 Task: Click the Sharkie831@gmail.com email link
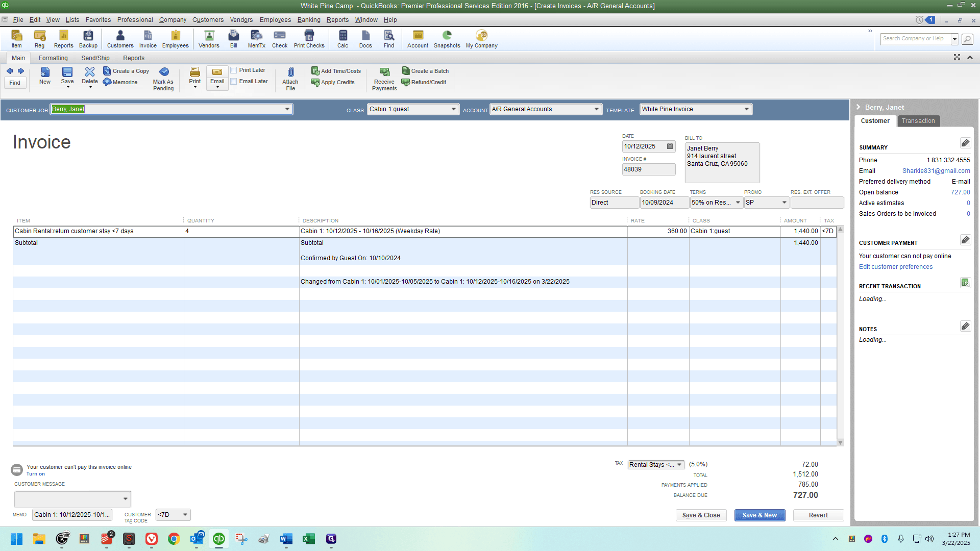[x=936, y=171]
